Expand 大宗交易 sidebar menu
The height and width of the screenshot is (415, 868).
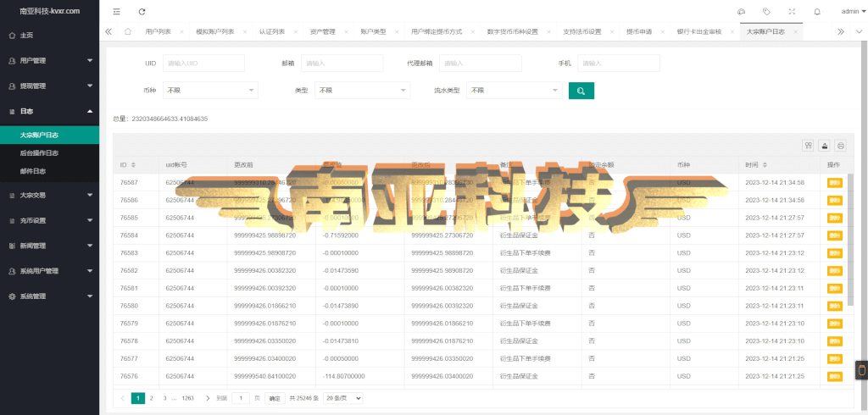[50, 195]
